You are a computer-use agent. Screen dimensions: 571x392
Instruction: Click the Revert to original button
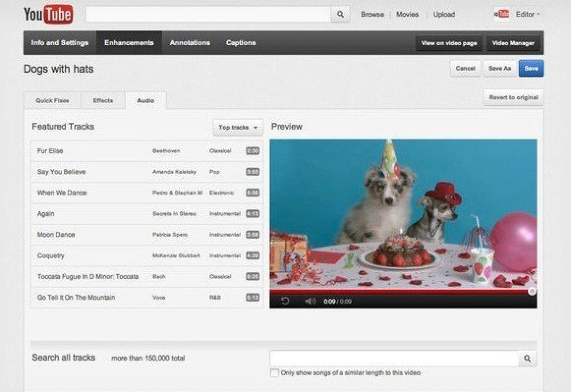click(x=513, y=98)
